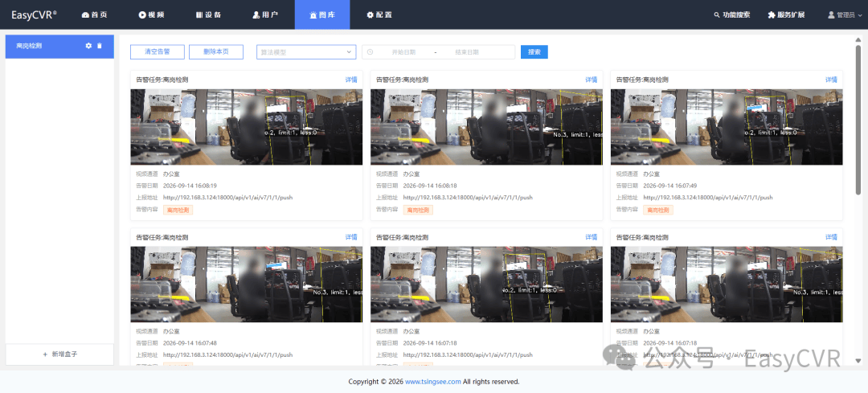This screenshot has width=868, height=393.
Task: Go to the 设备 devices tab
Action: click(209, 15)
